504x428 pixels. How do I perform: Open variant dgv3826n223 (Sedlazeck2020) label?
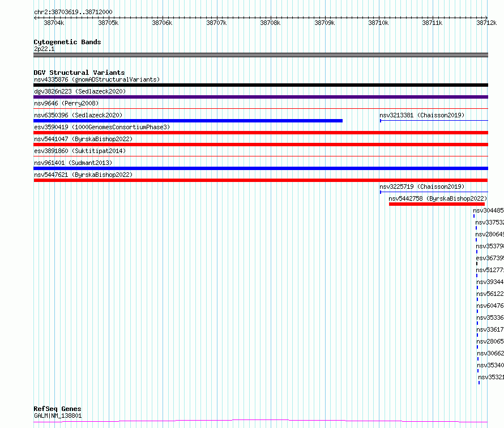[x=80, y=91]
